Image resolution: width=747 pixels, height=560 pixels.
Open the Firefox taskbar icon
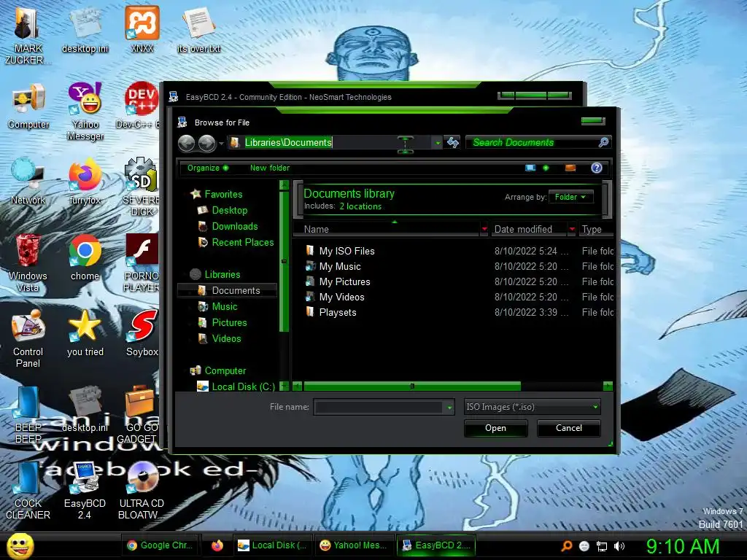coord(217,545)
